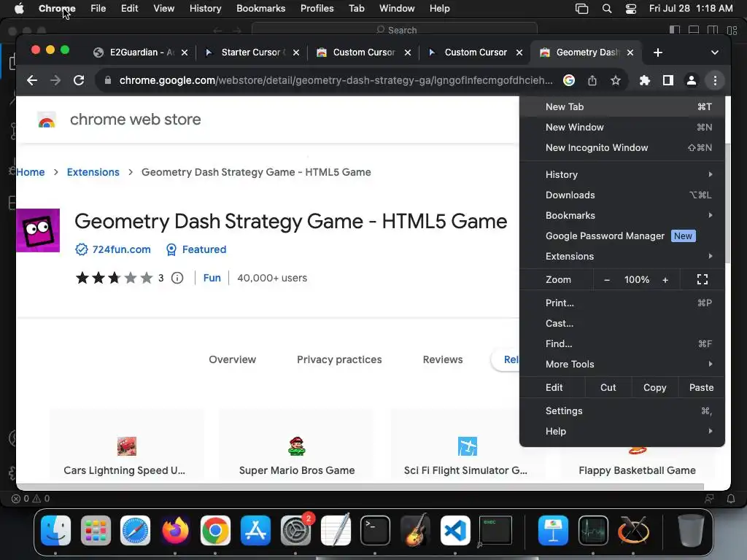
Task: Open a new tab with the plus button
Action: point(658,52)
